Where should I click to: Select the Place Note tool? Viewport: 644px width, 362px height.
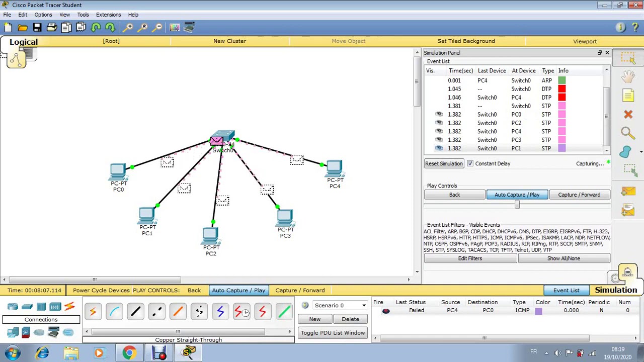coord(628,96)
